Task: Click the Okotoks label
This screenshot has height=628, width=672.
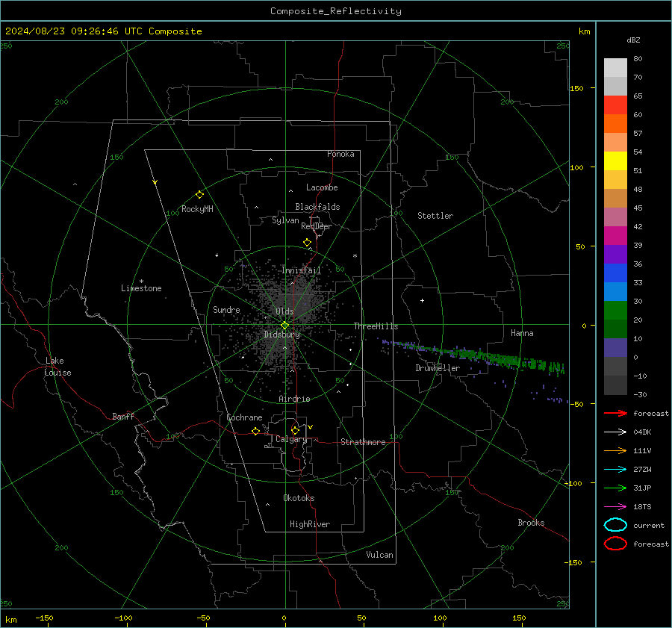Action: pos(299,498)
